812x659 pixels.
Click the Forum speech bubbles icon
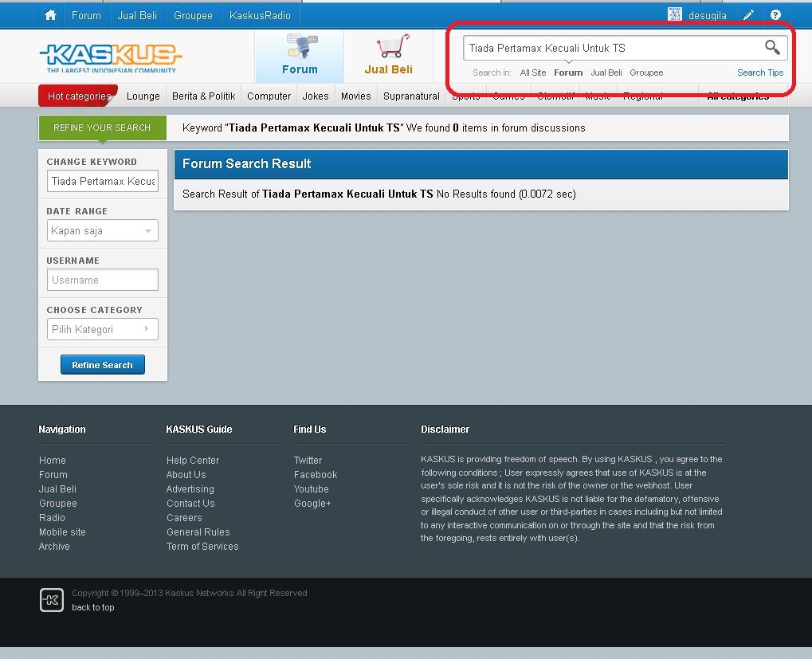pos(303,46)
